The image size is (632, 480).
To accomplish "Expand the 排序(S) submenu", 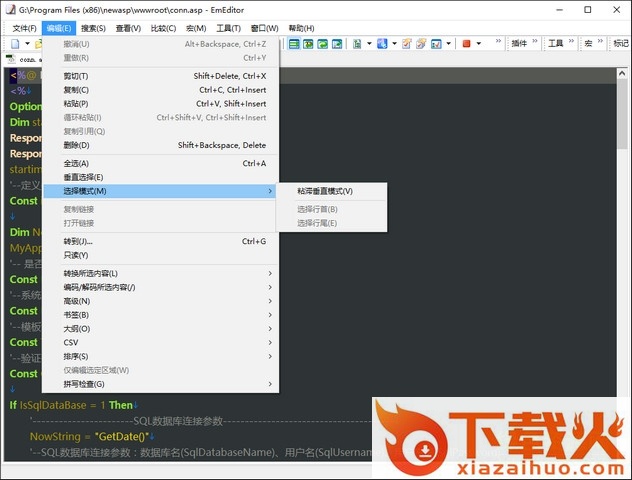I will 160,356.
